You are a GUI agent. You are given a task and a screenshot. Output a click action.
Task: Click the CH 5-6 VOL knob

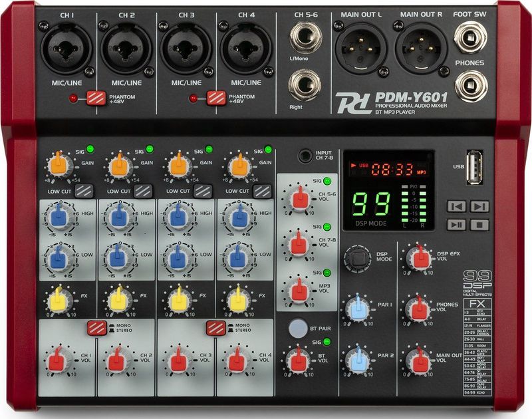[299, 199]
